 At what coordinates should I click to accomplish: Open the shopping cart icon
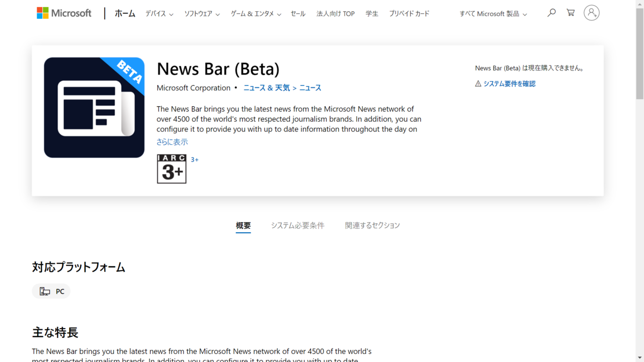tap(570, 13)
